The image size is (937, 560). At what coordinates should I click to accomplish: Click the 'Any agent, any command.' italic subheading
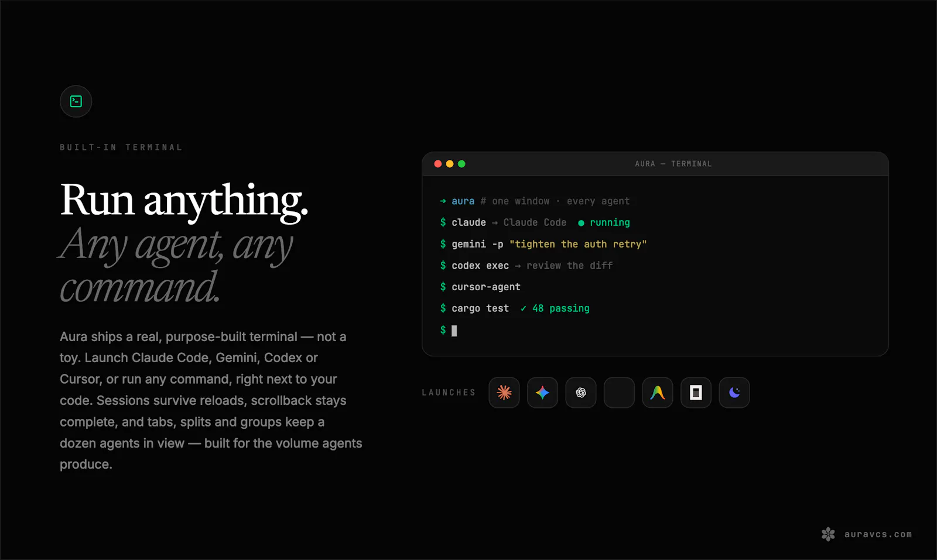[x=176, y=266]
